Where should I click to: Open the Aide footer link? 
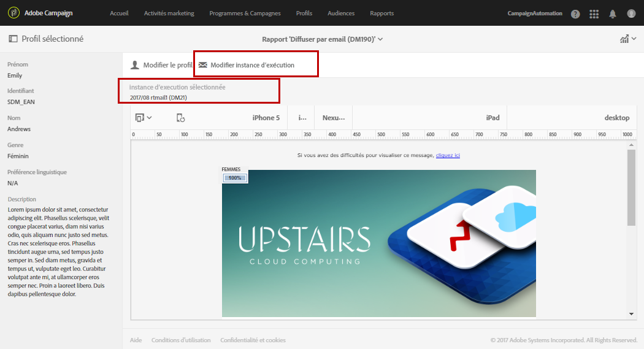coord(136,340)
